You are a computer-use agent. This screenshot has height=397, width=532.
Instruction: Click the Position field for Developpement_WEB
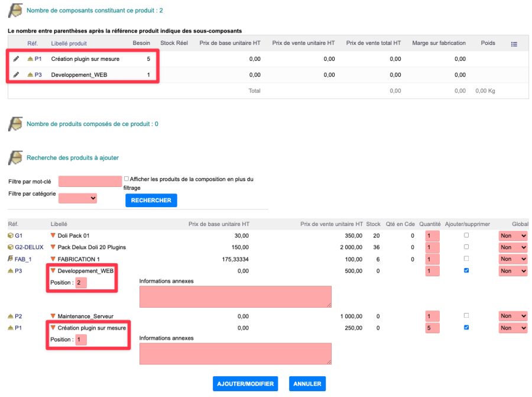[x=81, y=283]
